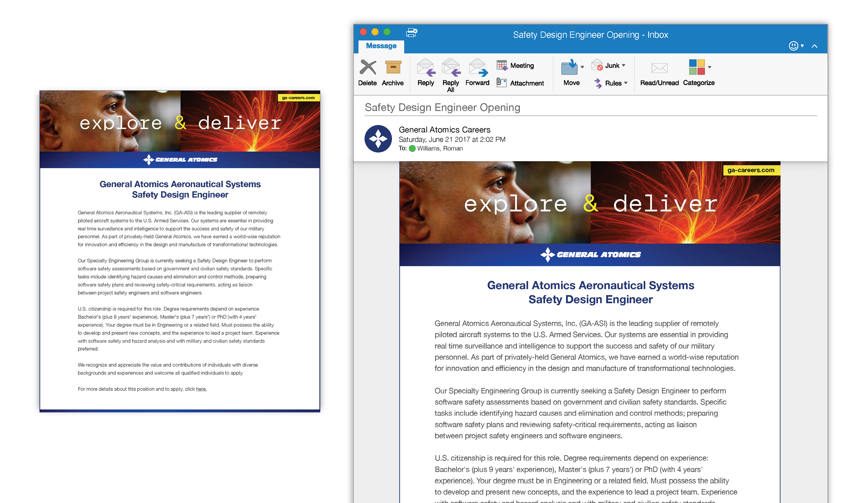Expand the Junk dropdown menu

[624, 66]
